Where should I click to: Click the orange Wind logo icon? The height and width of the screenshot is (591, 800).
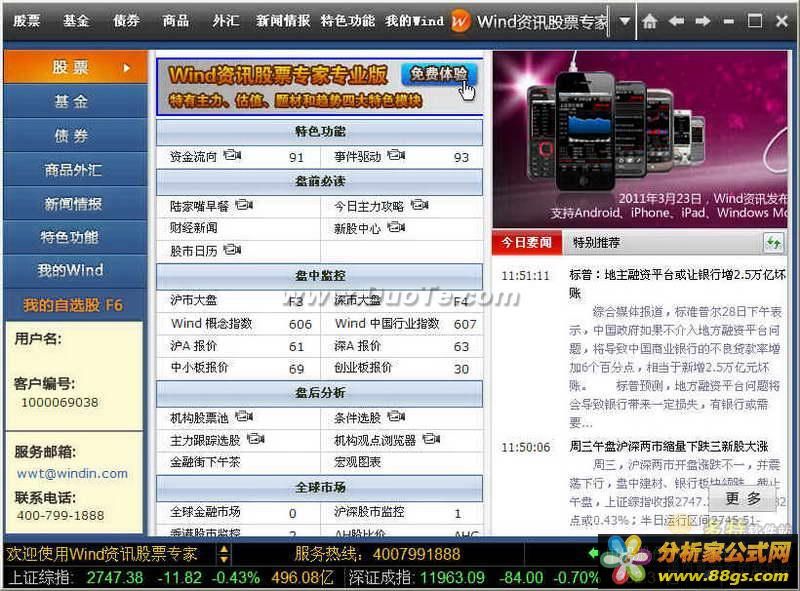click(x=460, y=21)
